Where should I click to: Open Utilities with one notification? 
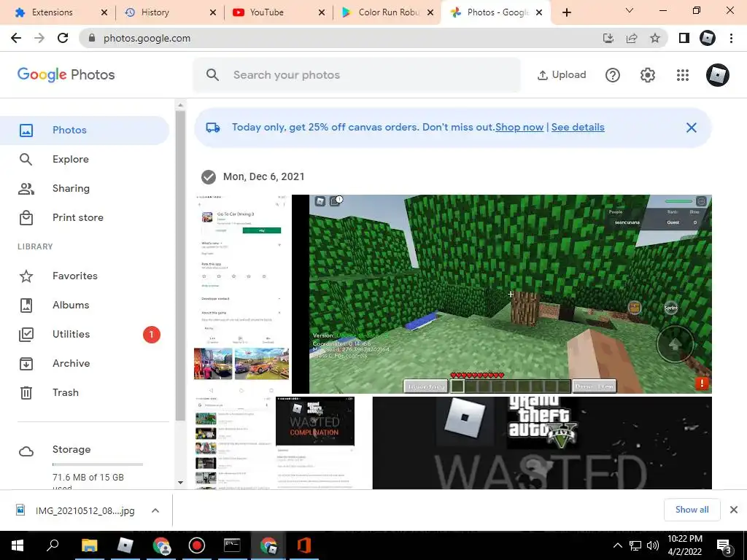85,334
